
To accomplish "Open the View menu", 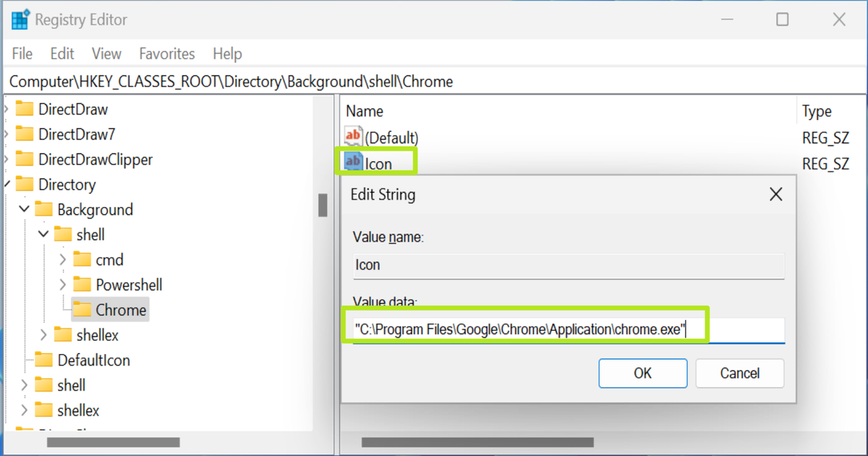I will click(x=106, y=54).
